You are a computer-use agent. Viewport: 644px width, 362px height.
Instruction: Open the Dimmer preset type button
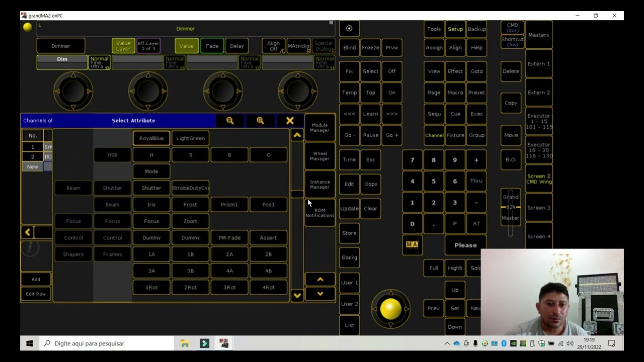(x=61, y=46)
